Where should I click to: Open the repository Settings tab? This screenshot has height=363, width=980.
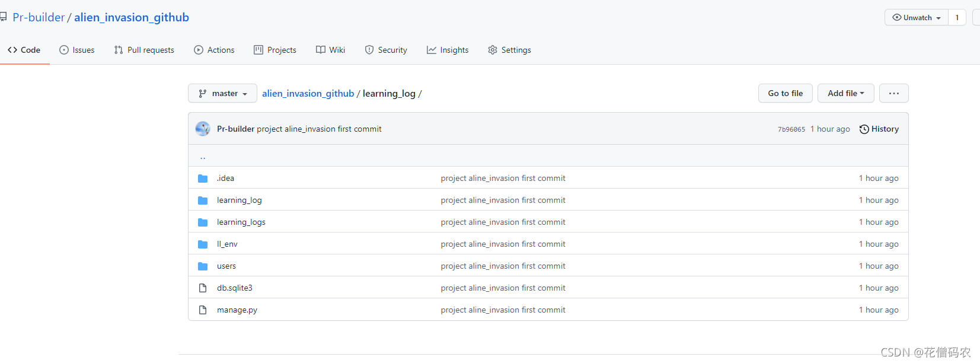coord(509,50)
